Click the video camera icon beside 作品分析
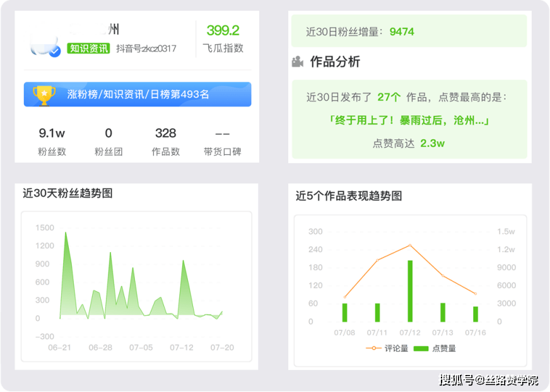This screenshot has width=550, height=392. pos(298,62)
